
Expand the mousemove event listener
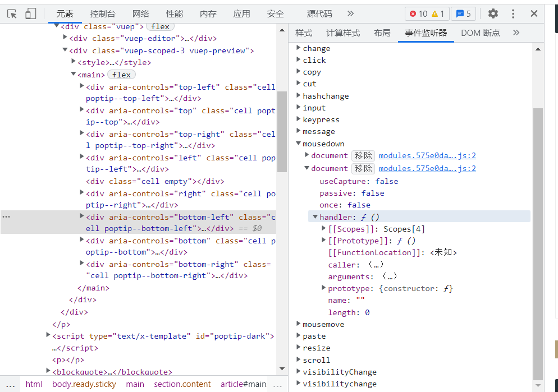point(299,324)
